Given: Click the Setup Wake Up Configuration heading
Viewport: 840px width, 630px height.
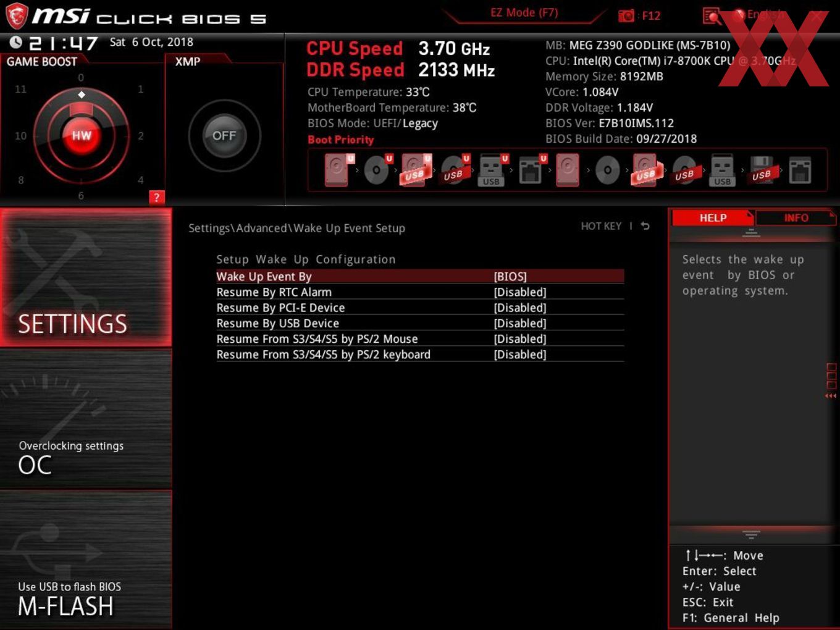Looking at the screenshot, I should (x=306, y=259).
